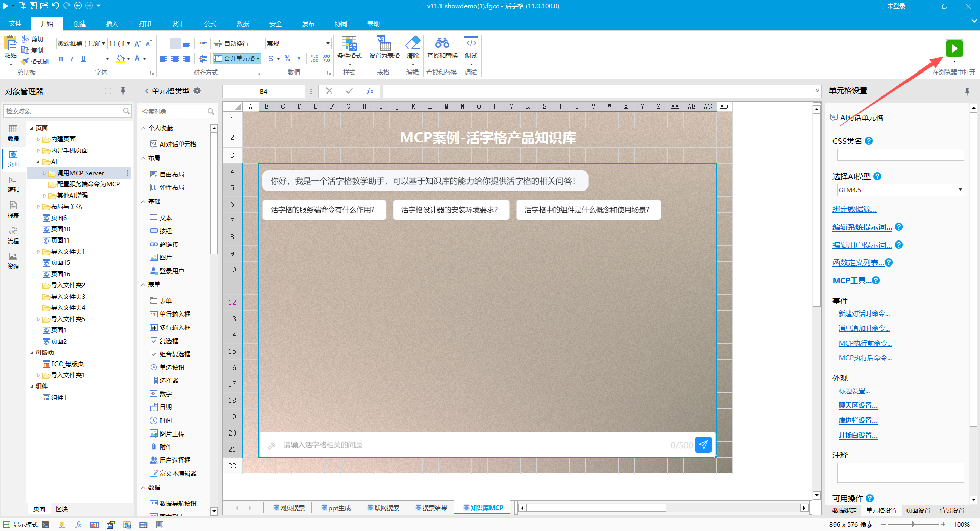Open the Resources sidebar icon
The height and width of the screenshot is (531, 980).
[13, 260]
